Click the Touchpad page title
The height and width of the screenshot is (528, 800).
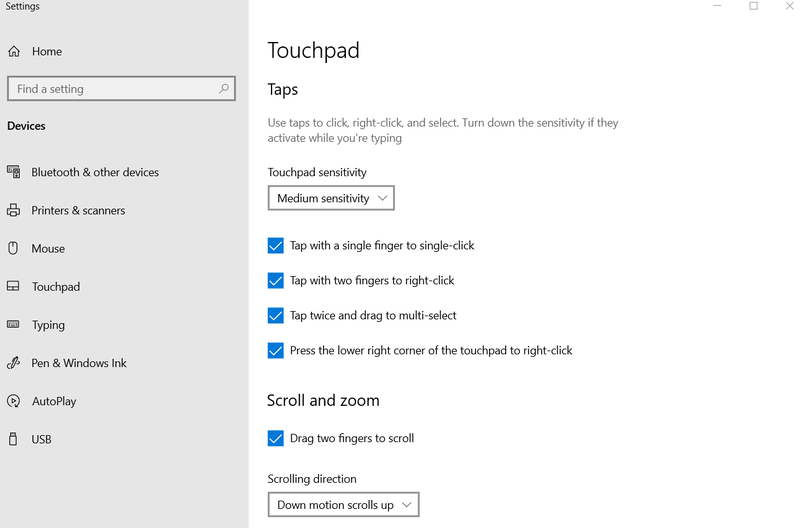313,51
